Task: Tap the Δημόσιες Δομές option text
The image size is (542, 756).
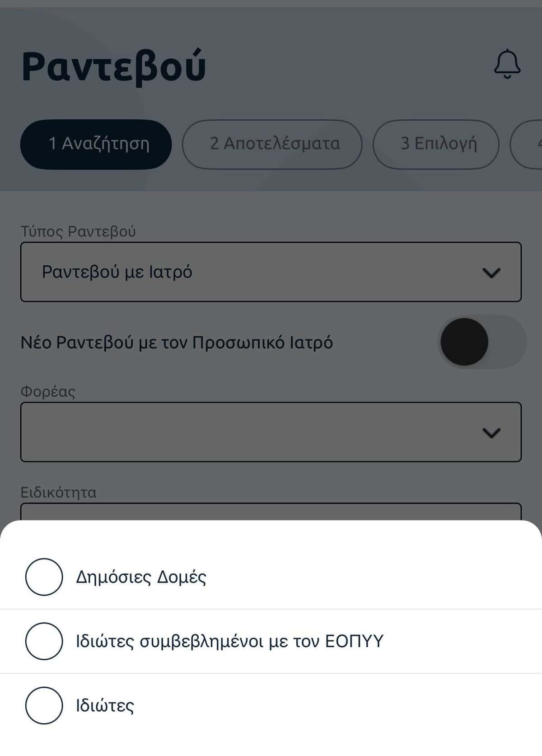Action: coord(141,577)
